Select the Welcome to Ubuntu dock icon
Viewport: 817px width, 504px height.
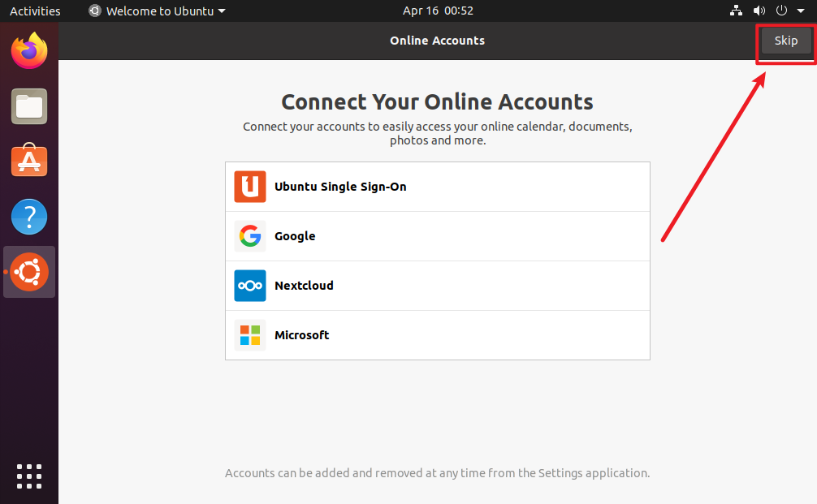[29, 272]
